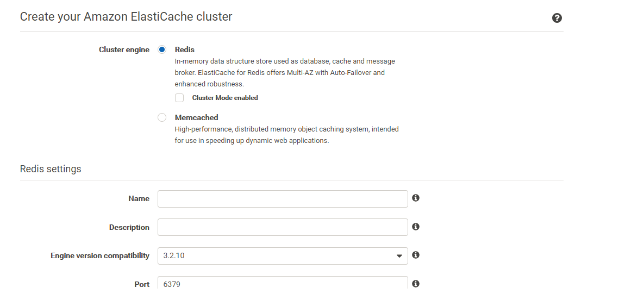This screenshot has height=294, width=644.
Task: Click the info icon beside Name field
Action: click(416, 198)
